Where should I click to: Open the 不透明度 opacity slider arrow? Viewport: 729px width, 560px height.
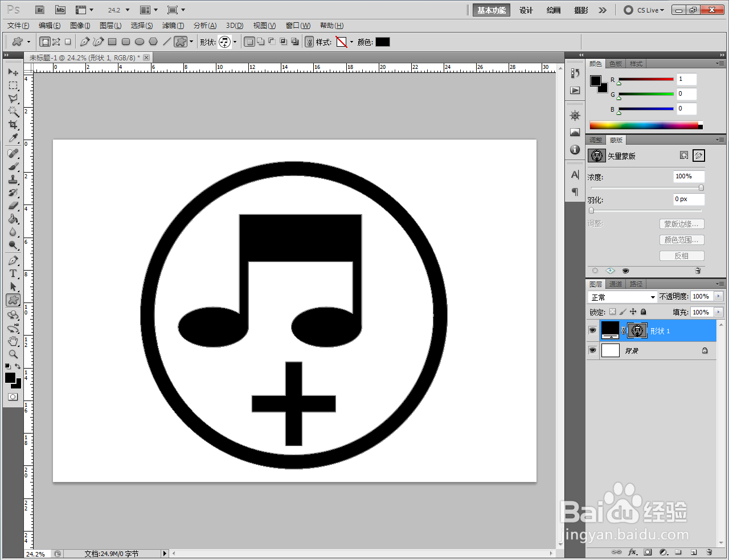click(x=718, y=297)
